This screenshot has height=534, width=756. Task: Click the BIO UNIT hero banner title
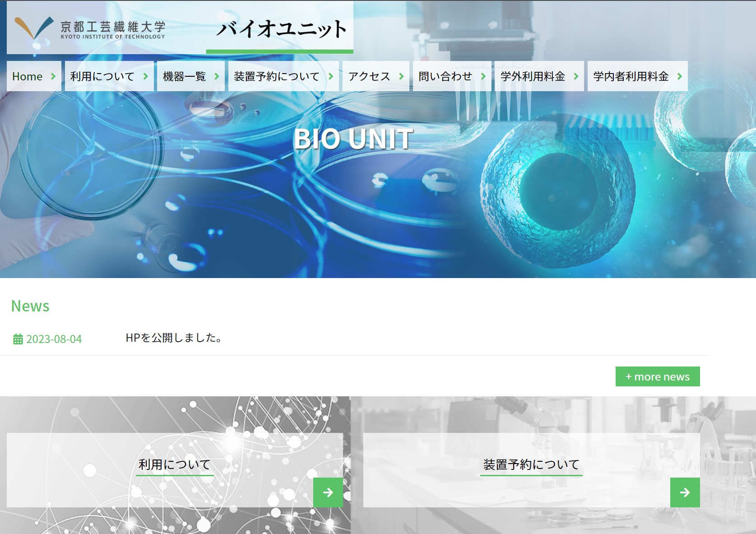tap(353, 139)
